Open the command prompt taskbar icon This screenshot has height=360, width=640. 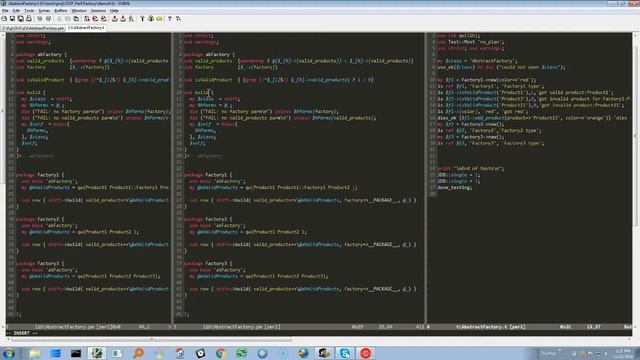[76, 353]
